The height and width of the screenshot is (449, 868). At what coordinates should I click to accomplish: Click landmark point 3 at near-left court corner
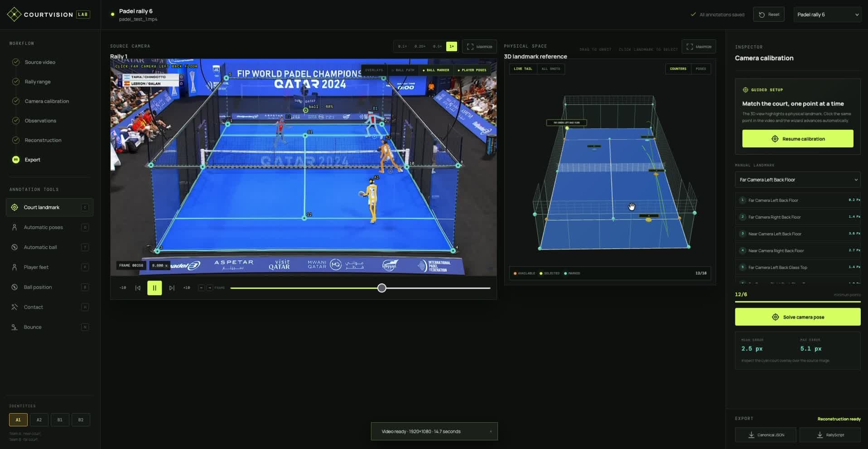pyautogui.click(x=157, y=250)
